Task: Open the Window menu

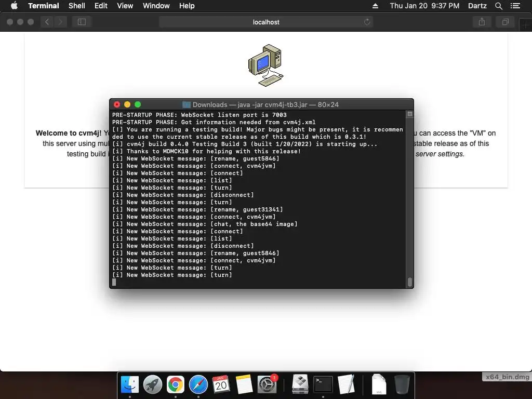Action: pos(156,6)
